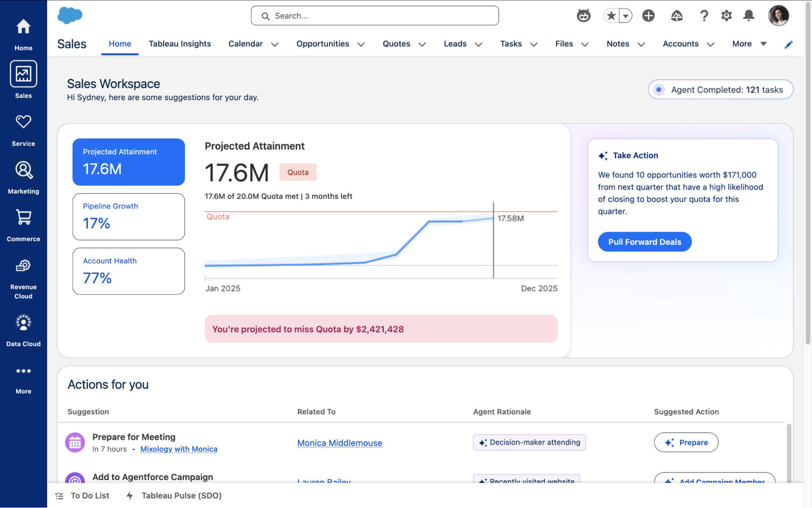
Task: Click the Revenue Cloud sidebar icon
Action: (x=24, y=266)
